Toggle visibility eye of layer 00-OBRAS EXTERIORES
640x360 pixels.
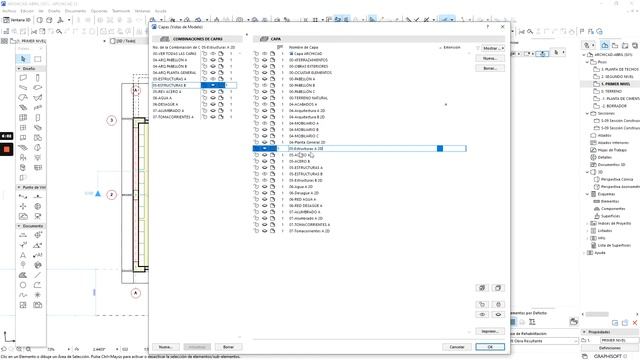pyautogui.click(x=264, y=66)
